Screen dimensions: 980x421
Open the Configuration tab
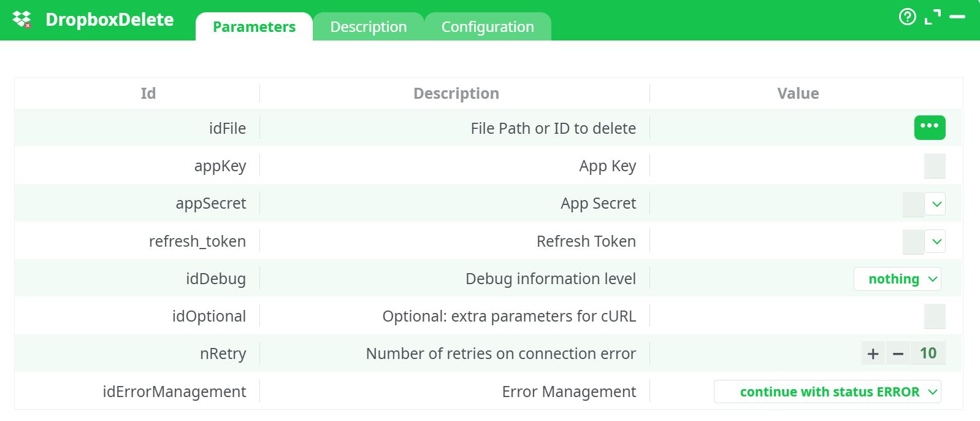[488, 27]
